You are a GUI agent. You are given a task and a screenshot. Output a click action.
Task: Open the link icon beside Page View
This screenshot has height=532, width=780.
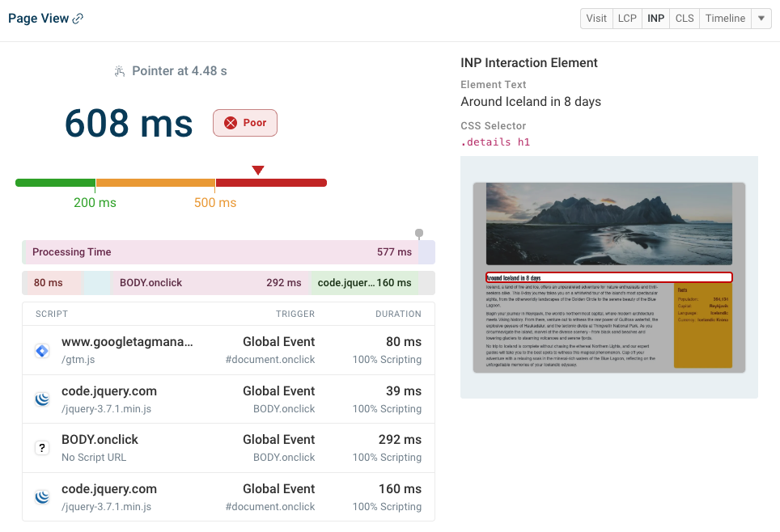(x=77, y=17)
